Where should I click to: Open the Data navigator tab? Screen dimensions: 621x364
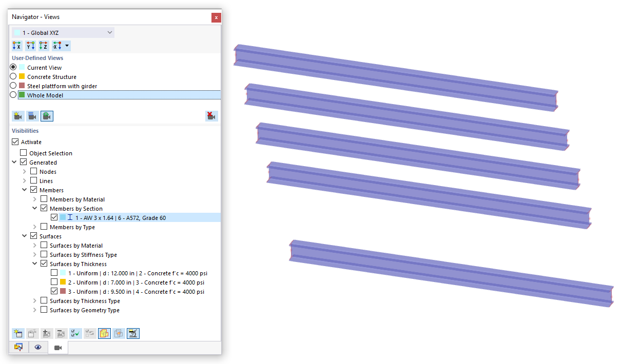click(18, 347)
